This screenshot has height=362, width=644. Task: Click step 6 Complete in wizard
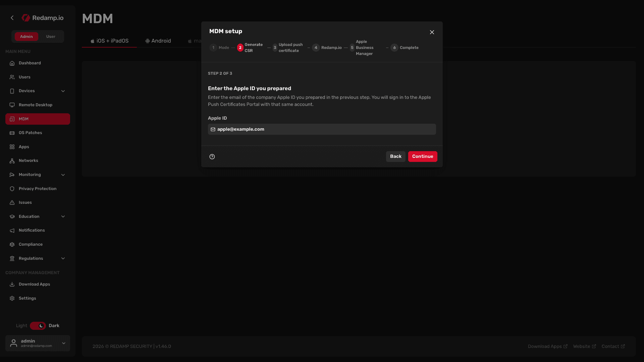pos(405,48)
